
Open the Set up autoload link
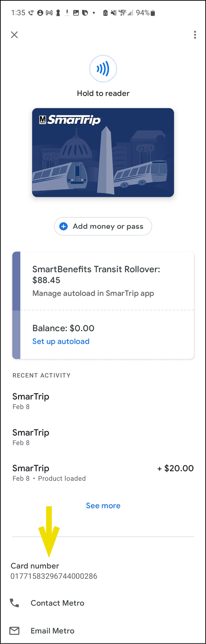pos(61,341)
